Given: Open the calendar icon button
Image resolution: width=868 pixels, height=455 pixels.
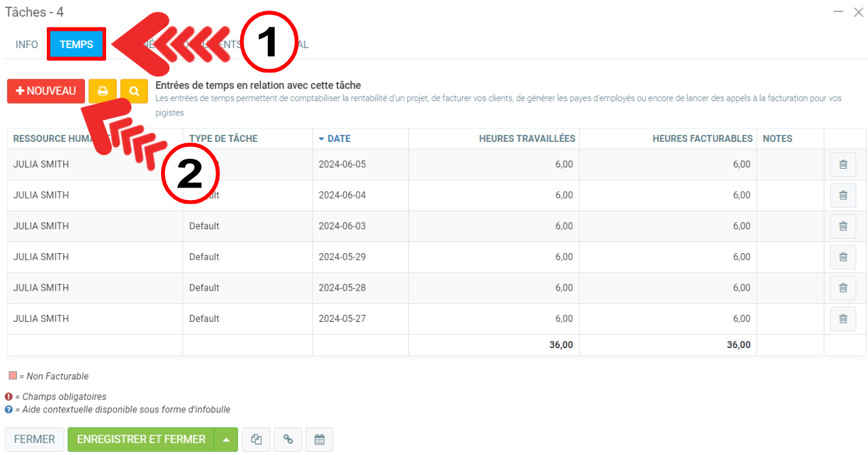Looking at the screenshot, I should coord(319,439).
